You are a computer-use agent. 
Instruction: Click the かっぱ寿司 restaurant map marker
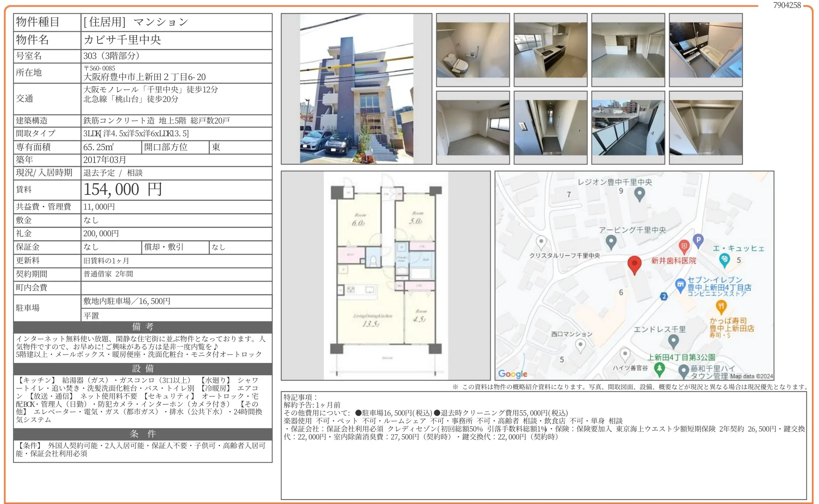pos(721,307)
